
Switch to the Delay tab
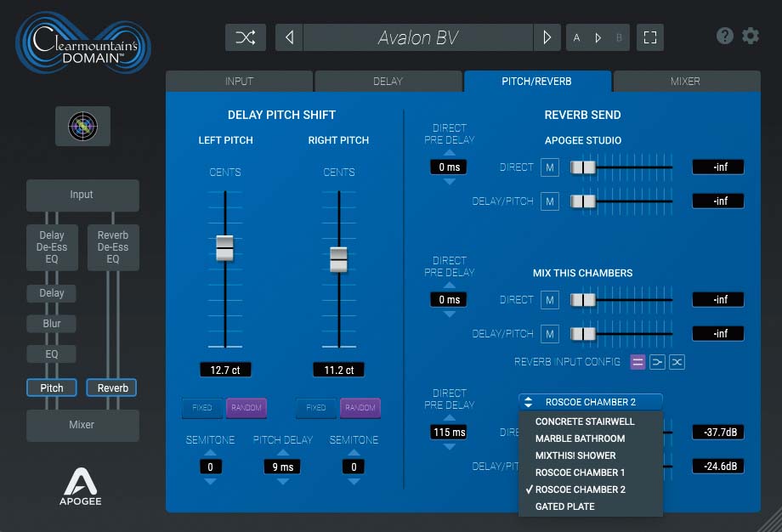click(388, 82)
